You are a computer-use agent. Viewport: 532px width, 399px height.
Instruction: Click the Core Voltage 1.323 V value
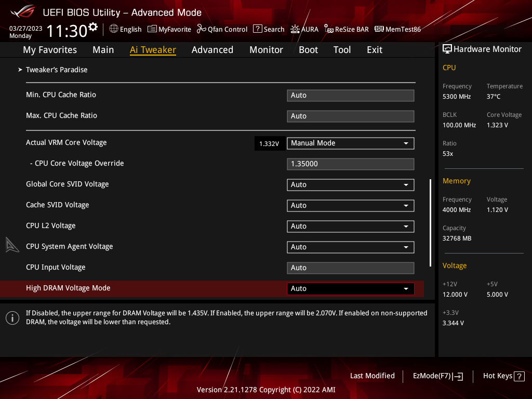click(x=497, y=125)
